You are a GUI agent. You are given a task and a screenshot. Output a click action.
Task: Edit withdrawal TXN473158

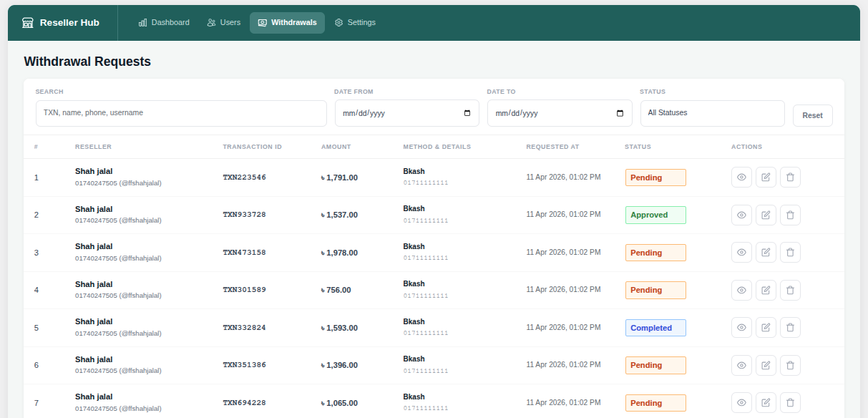coord(766,253)
